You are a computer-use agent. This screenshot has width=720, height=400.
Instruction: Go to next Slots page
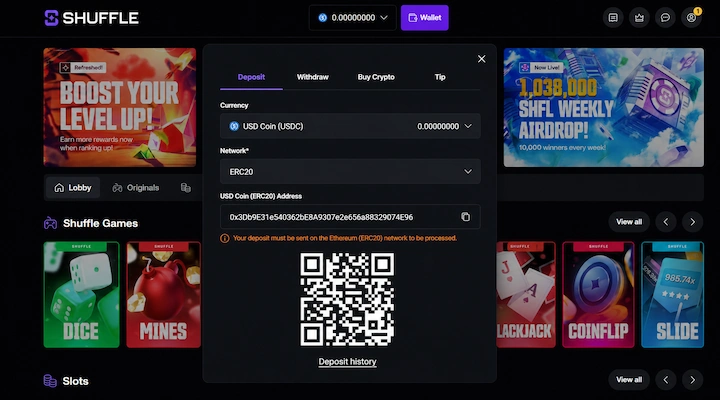click(692, 380)
